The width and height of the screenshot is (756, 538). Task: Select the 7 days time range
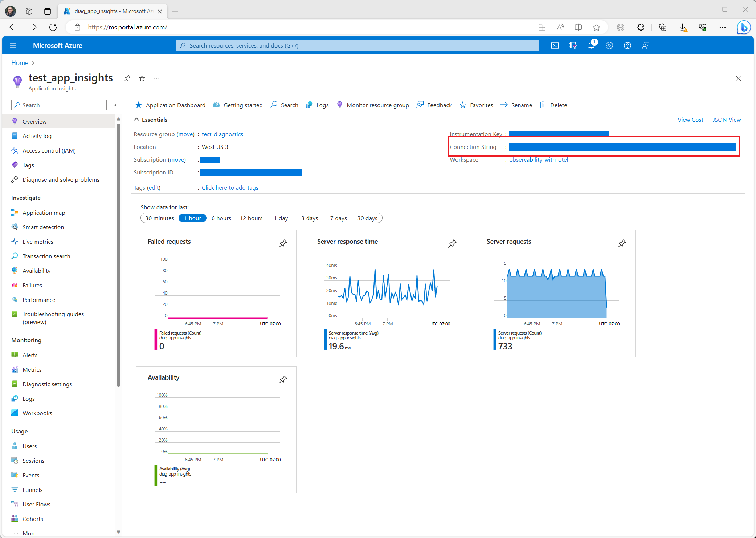coord(338,218)
